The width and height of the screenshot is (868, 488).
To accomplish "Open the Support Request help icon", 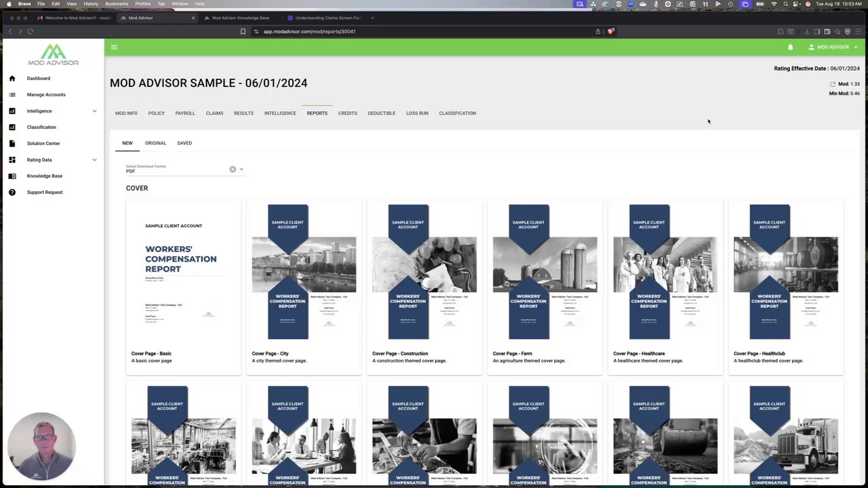I will pos(12,192).
